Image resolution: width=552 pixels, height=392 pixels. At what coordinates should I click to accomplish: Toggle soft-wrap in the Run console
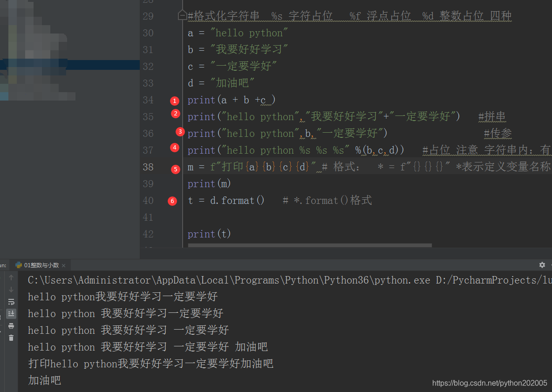[11, 302]
